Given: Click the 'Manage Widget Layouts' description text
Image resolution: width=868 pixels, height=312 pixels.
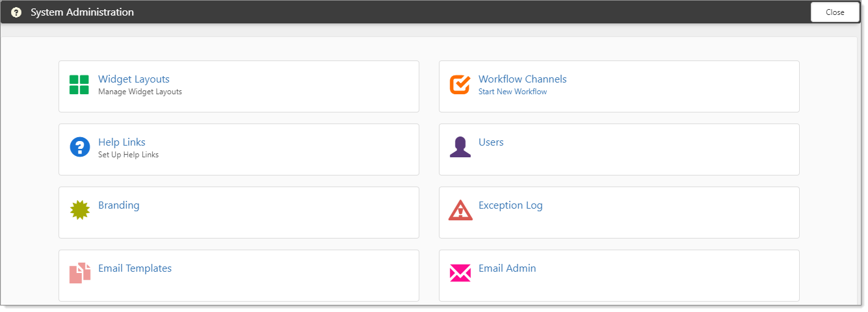Looking at the screenshot, I should [x=140, y=92].
